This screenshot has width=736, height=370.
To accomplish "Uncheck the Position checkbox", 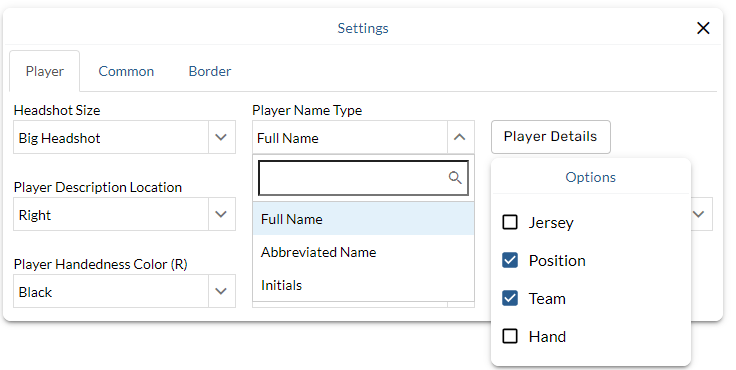I will pyautogui.click(x=510, y=260).
